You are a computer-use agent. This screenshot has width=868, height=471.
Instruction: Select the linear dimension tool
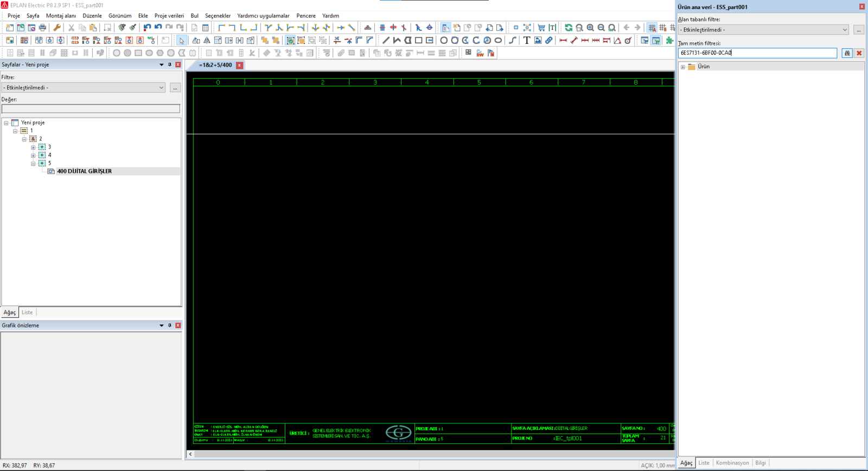(x=563, y=40)
